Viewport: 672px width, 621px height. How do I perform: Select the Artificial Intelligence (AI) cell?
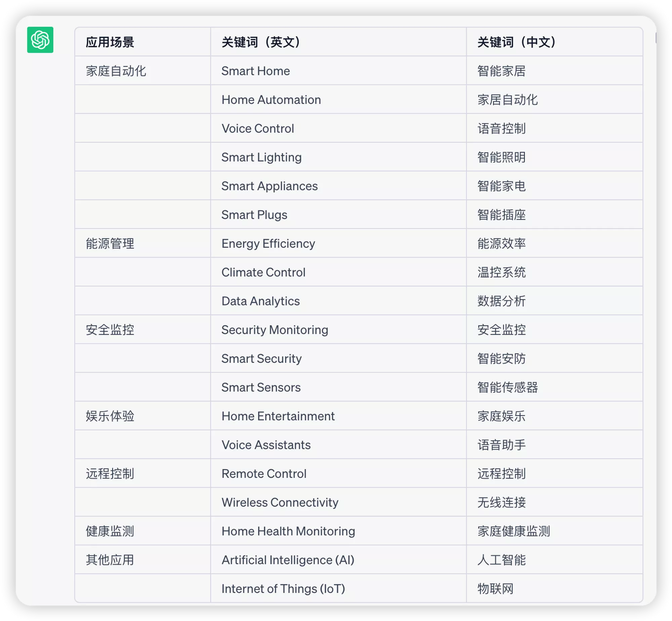(288, 560)
